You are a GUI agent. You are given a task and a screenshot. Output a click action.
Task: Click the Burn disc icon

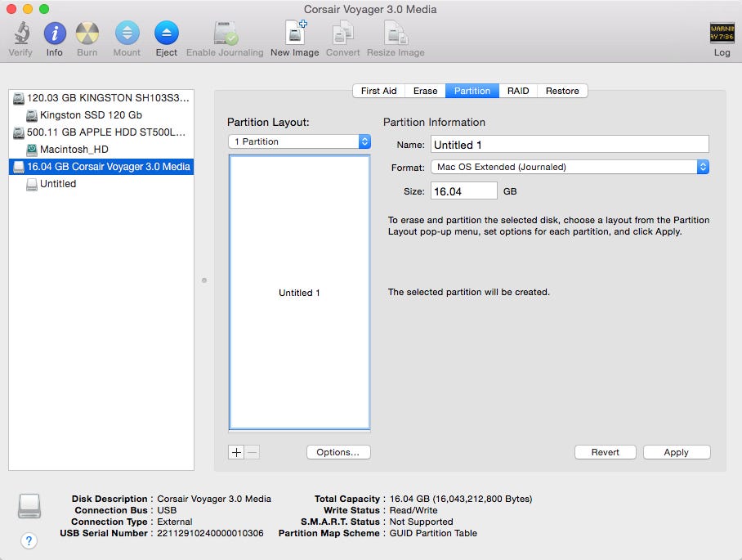pyautogui.click(x=87, y=34)
